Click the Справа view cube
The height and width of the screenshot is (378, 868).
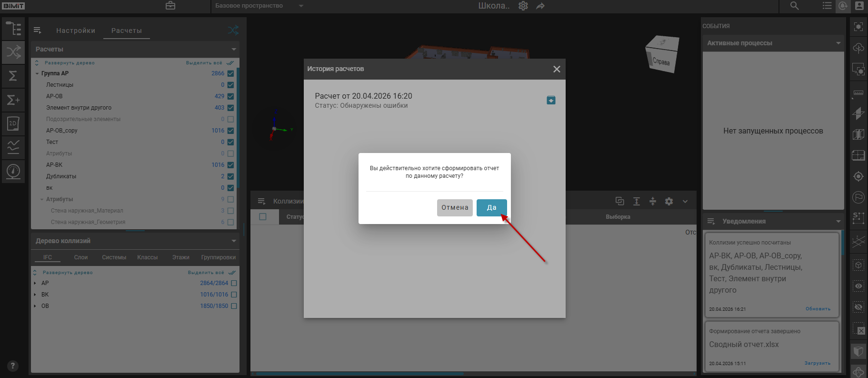[x=661, y=55]
